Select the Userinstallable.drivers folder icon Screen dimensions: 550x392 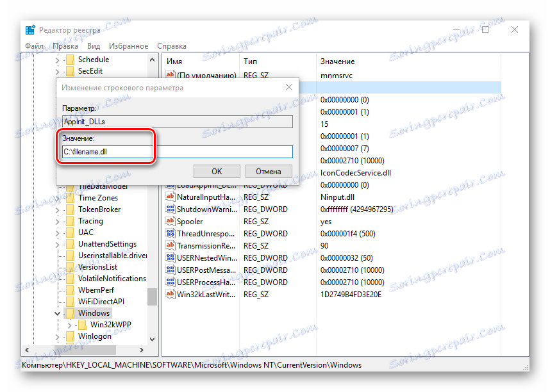[70, 256]
